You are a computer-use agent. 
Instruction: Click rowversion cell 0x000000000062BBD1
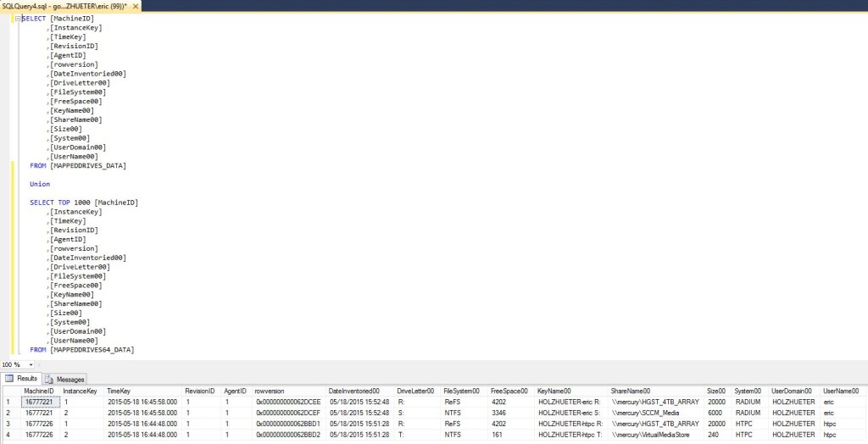pyautogui.click(x=288, y=424)
